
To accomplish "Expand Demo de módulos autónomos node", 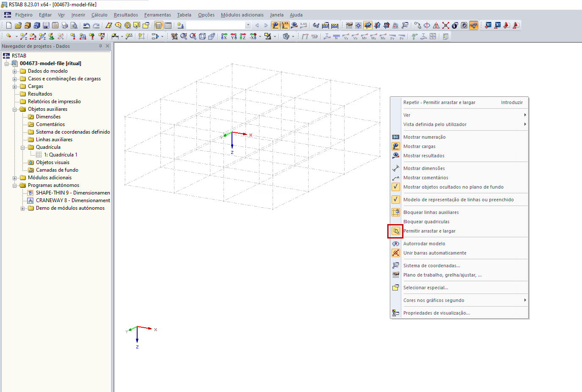I will pyautogui.click(x=23, y=208).
